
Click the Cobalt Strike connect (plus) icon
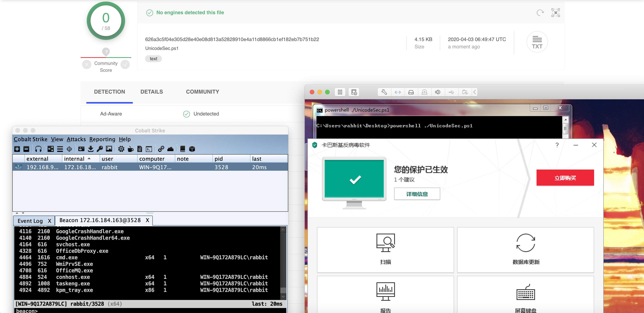point(17,149)
